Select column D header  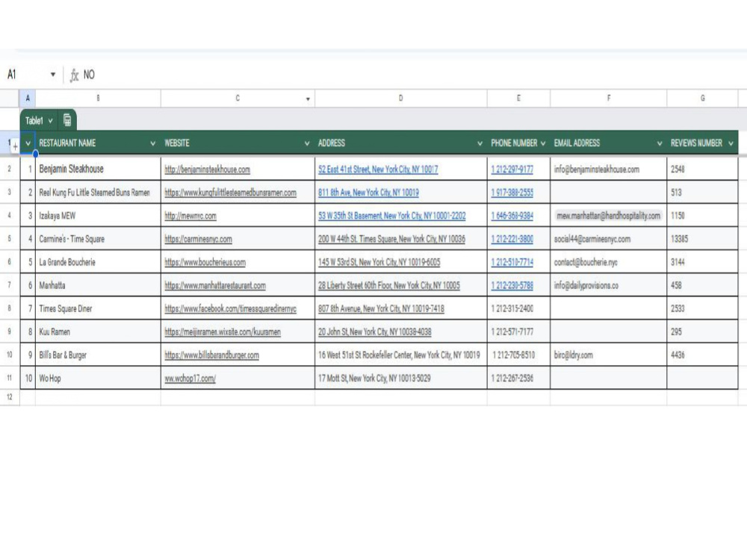click(x=400, y=98)
